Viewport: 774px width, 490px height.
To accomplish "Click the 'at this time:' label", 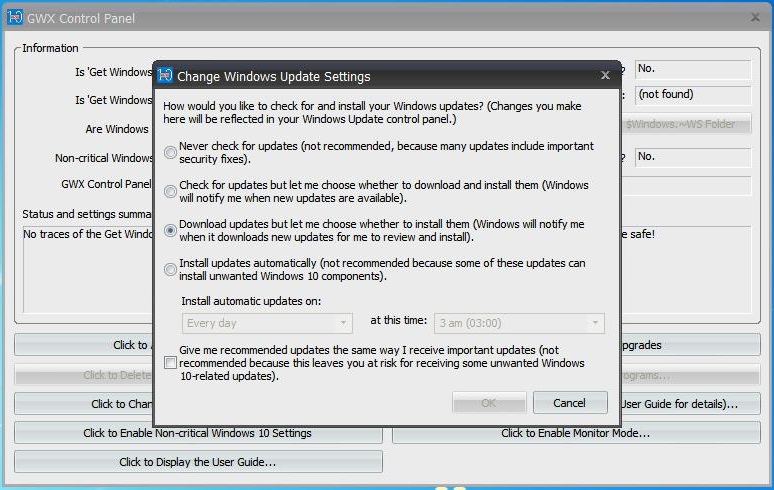I will tap(398, 320).
